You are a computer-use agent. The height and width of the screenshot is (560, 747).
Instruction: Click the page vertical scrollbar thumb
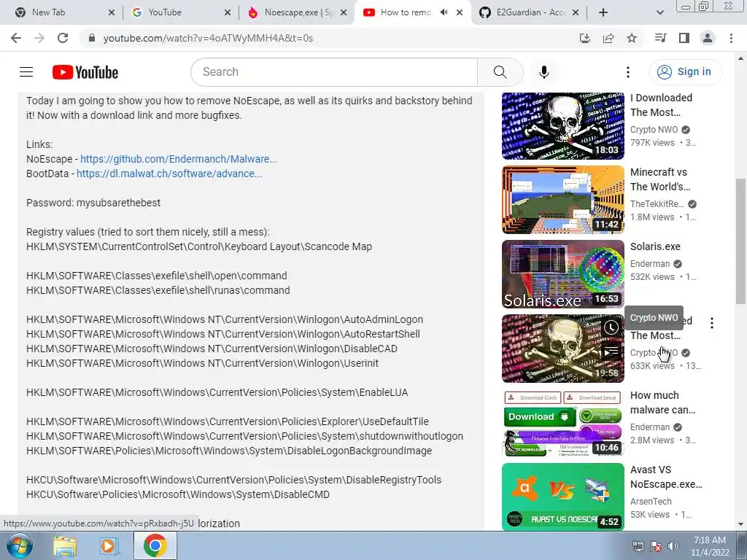[x=740, y=241]
